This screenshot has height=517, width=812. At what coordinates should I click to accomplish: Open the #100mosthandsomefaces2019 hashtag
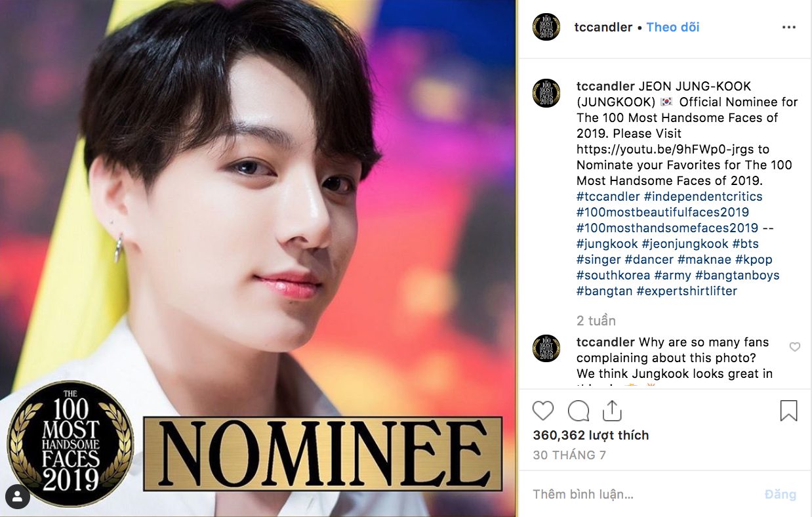667,228
